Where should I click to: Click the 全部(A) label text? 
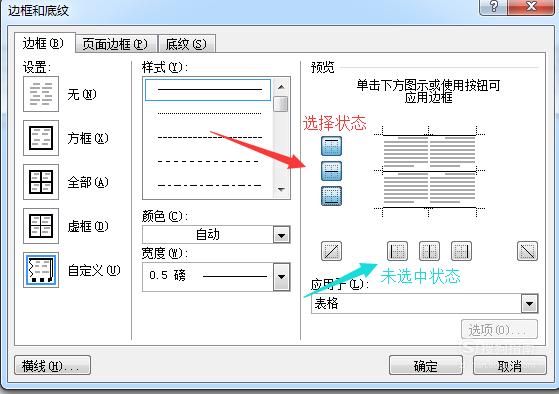coord(88,182)
